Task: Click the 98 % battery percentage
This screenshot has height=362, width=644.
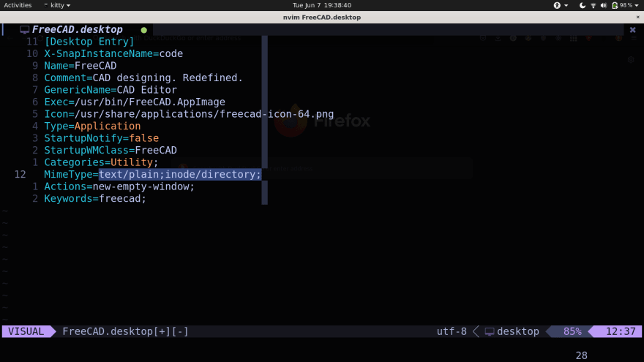Action: [626, 5]
